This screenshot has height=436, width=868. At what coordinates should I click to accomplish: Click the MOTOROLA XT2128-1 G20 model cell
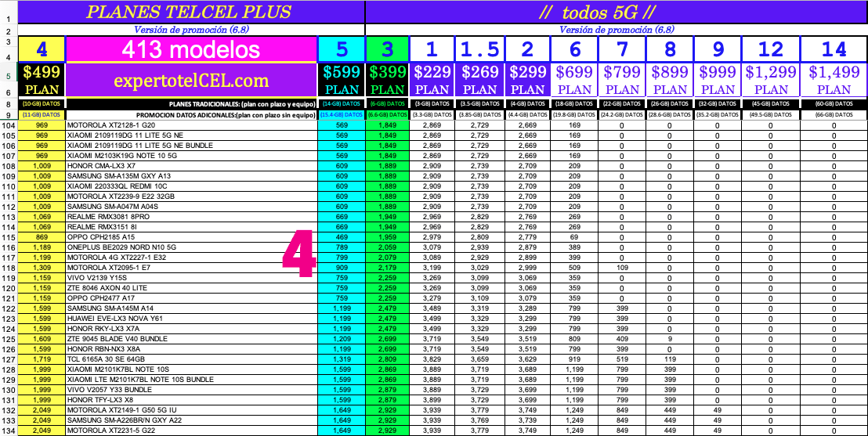click(191, 125)
